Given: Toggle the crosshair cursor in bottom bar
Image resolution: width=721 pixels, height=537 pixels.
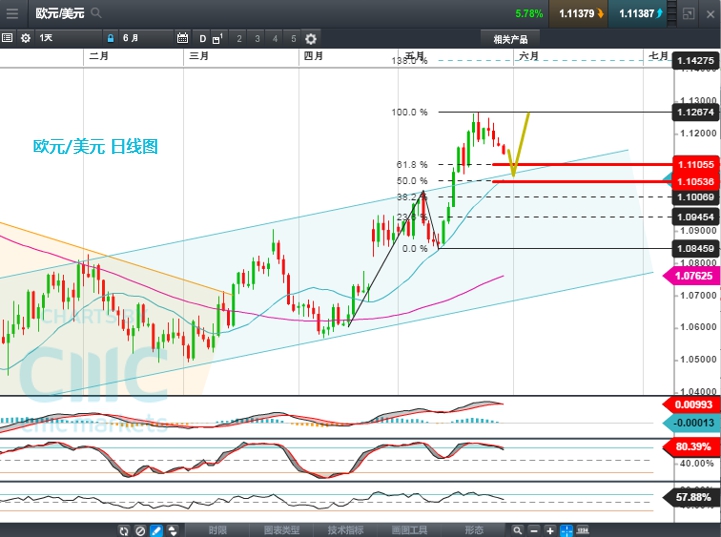Looking at the screenshot, I should [567, 530].
